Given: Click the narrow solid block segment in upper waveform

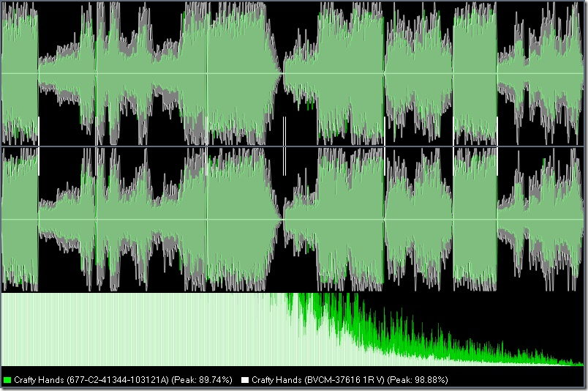Looking at the screenshot, I should click(x=475, y=73).
